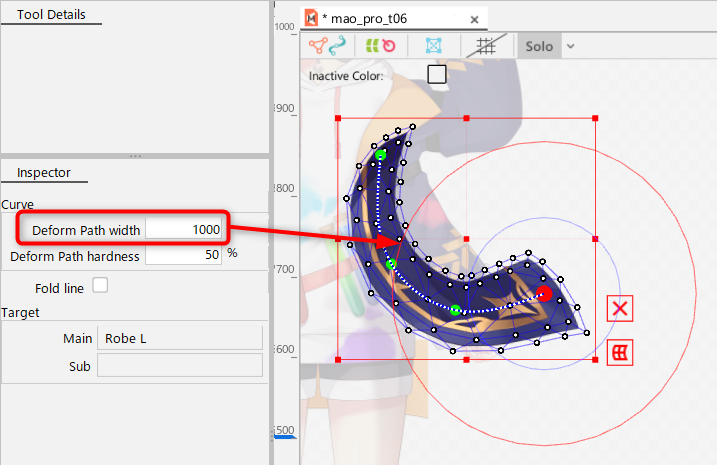Click the red X icon beside canvas
The width and height of the screenshot is (717, 465).
pyautogui.click(x=620, y=308)
